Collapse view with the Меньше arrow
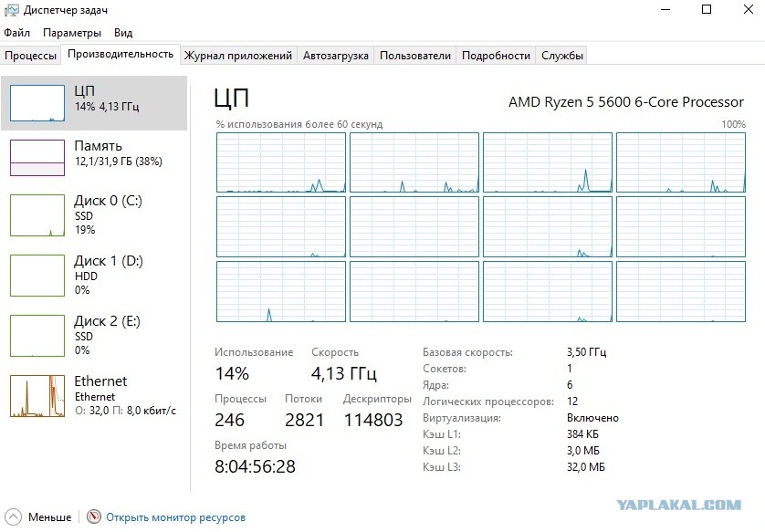 [13, 516]
